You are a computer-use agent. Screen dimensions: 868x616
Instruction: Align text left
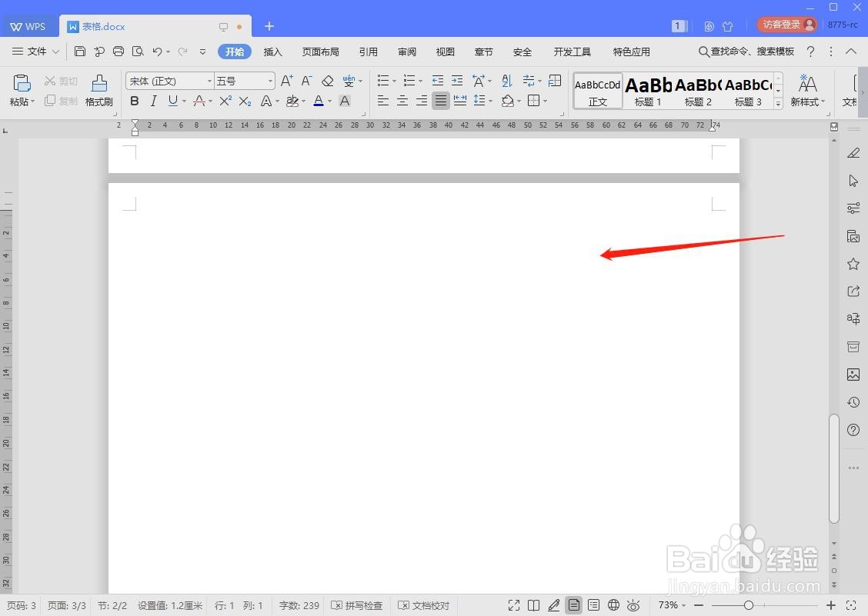tap(383, 100)
